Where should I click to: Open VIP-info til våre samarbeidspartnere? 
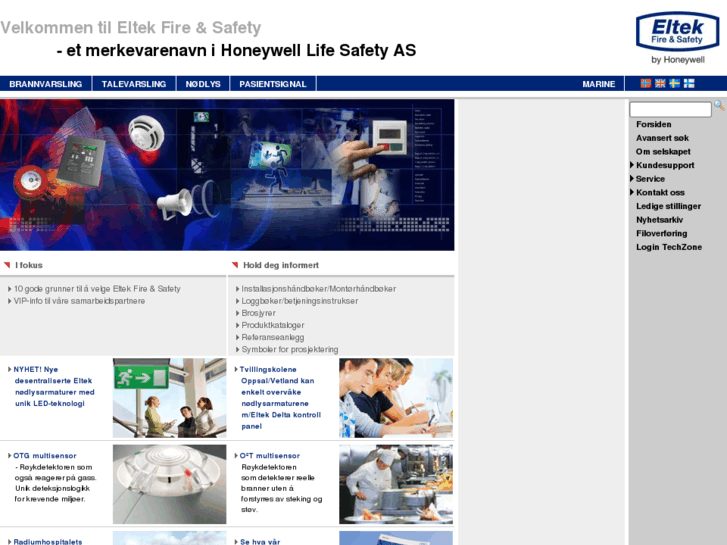coord(79,301)
